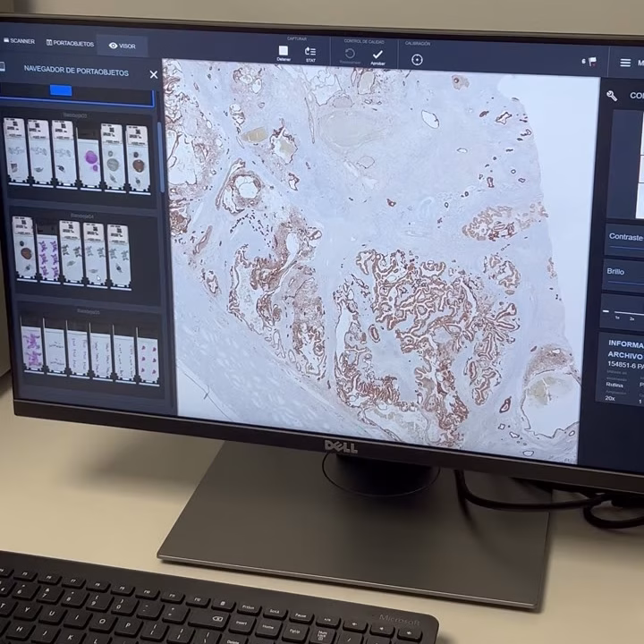
Task: Adjust the Contraste slider
Action: (626, 248)
